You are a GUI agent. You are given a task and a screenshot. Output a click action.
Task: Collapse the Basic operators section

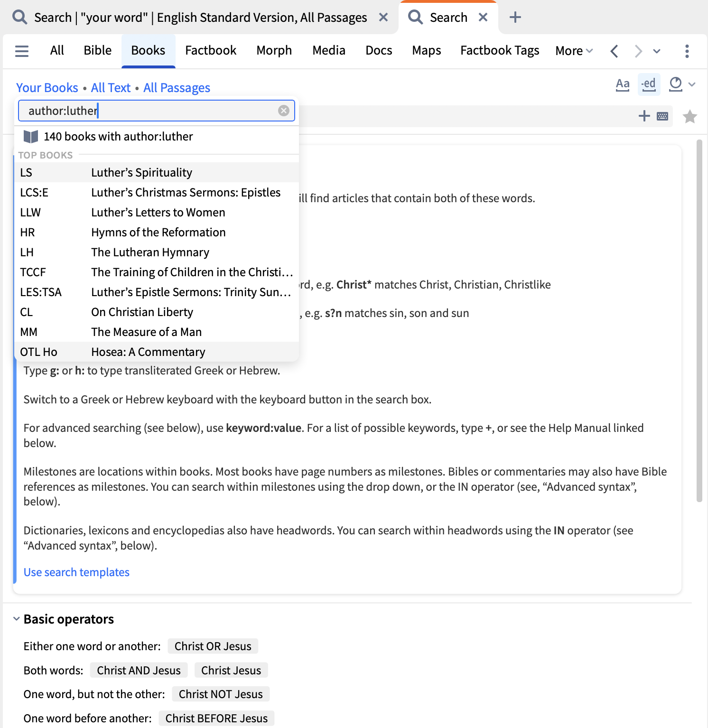17,619
